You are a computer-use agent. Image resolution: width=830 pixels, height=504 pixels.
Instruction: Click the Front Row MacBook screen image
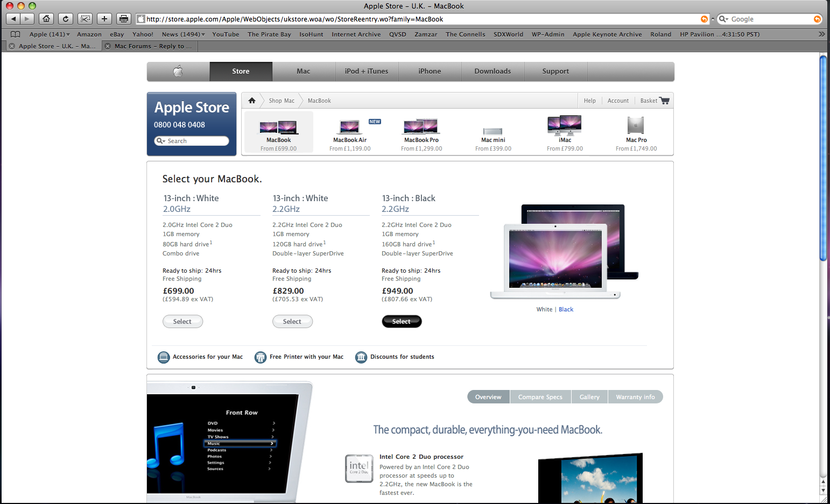click(x=230, y=442)
